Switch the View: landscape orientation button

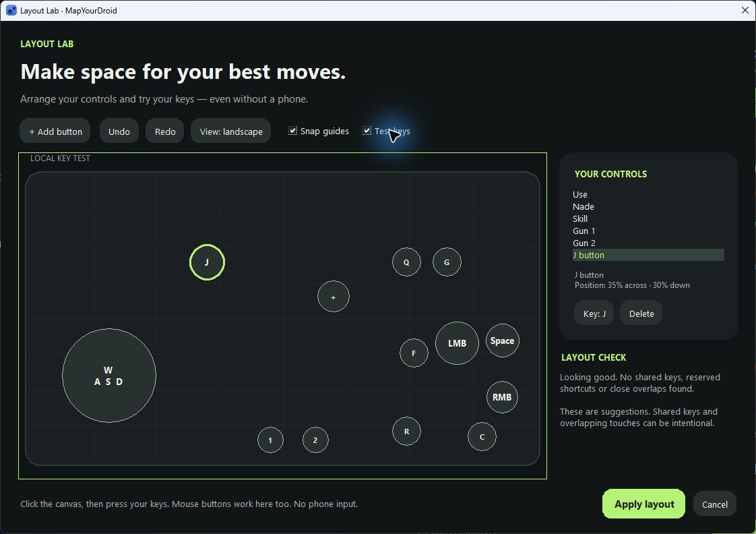pos(231,131)
